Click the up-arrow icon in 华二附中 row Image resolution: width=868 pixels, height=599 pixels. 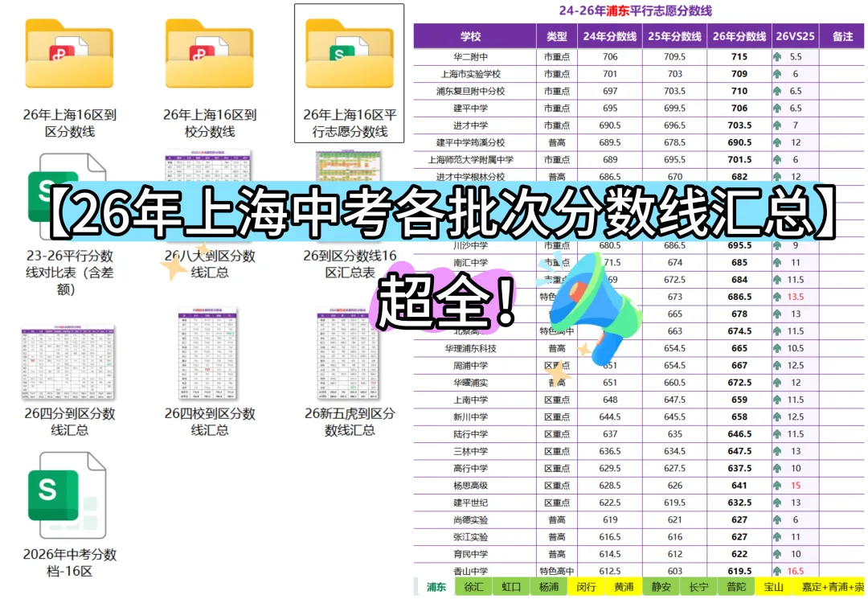click(777, 56)
